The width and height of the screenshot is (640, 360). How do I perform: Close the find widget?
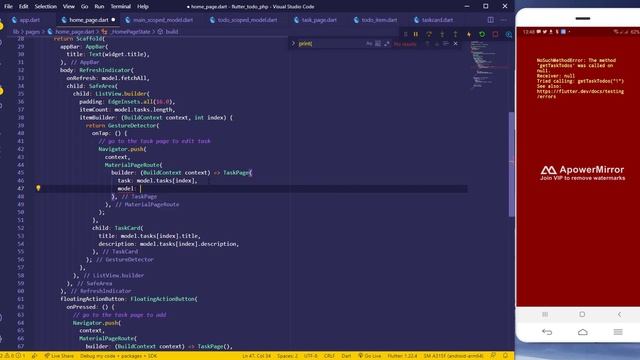(456, 43)
